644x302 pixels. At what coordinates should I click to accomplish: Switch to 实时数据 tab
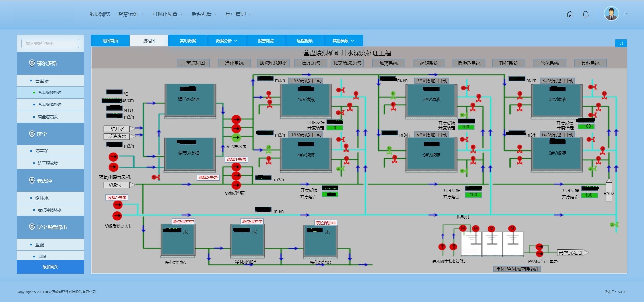188,41
